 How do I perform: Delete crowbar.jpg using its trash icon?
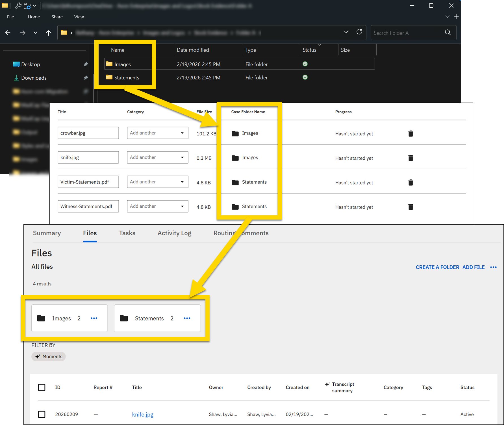point(410,133)
